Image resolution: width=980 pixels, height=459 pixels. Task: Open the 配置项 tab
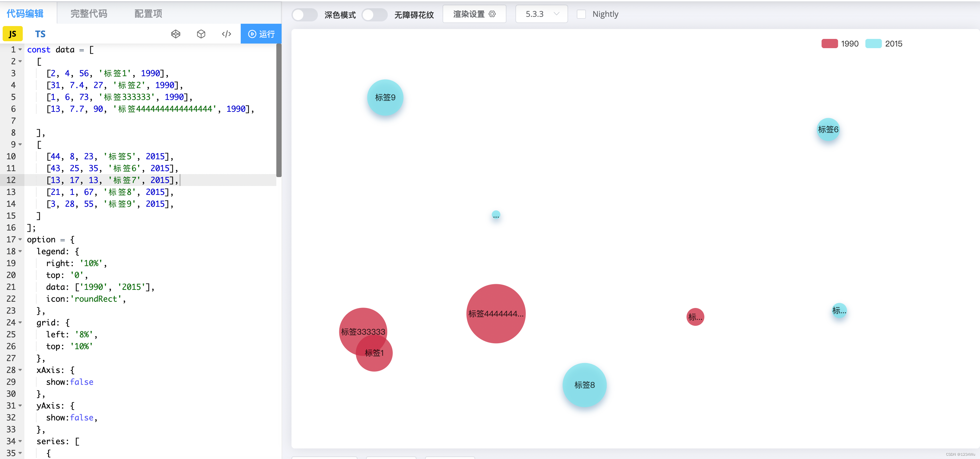click(148, 14)
